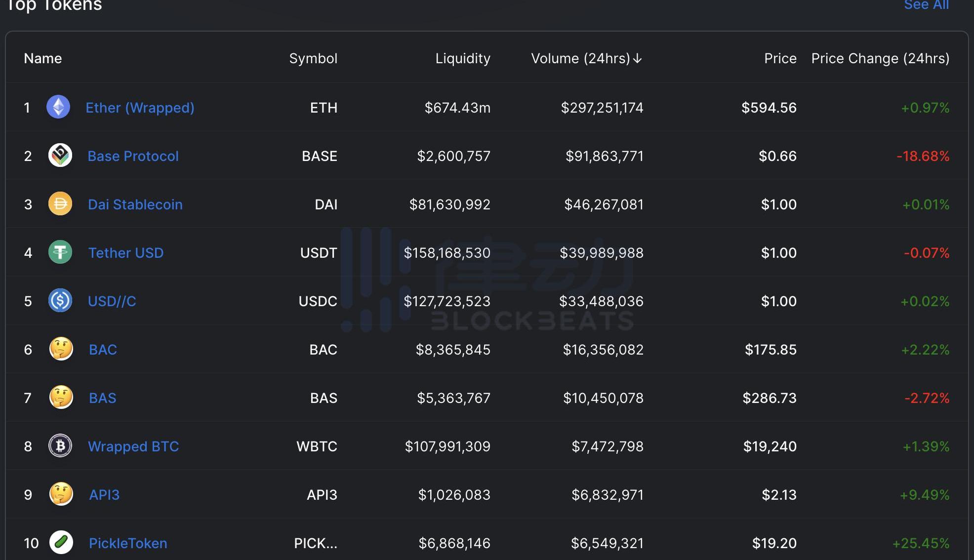Click the API3 thinking-face icon
The image size is (974, 560).
click(x=61, y=494)
